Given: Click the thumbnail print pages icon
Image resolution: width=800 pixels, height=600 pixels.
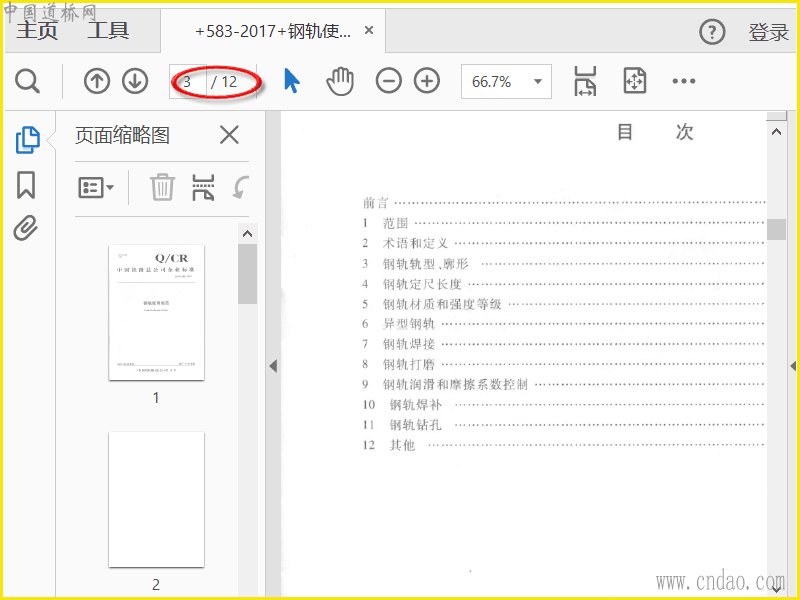Looking at the screenshot, I should point(203,187).
